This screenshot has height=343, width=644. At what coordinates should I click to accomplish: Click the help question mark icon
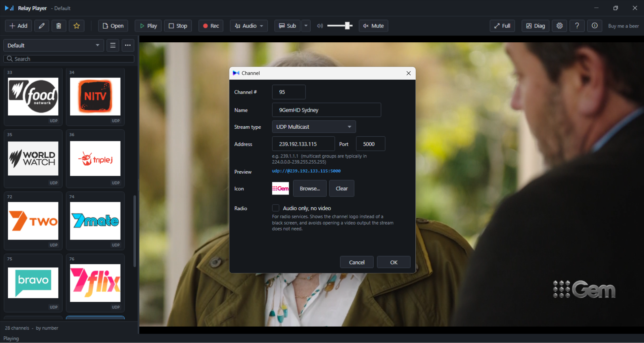[577, 26]
